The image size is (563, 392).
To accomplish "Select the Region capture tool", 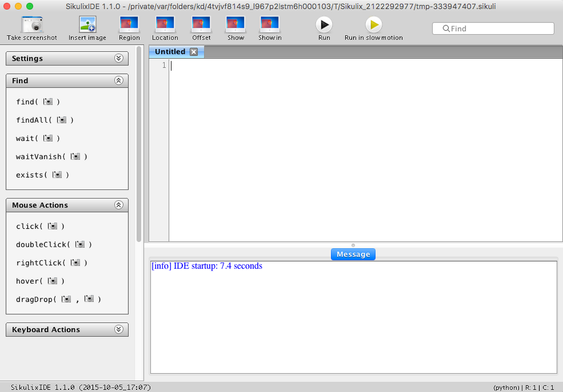I will point(129,27).
